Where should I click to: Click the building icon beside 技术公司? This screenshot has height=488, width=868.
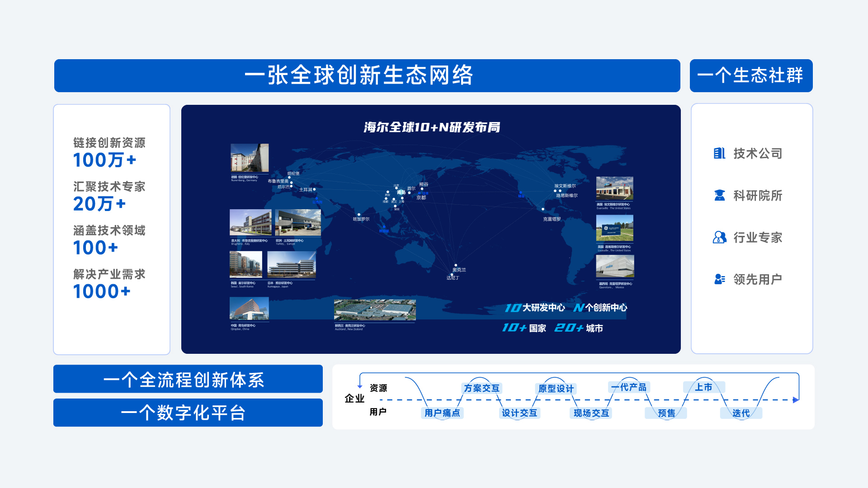point(719,154)
